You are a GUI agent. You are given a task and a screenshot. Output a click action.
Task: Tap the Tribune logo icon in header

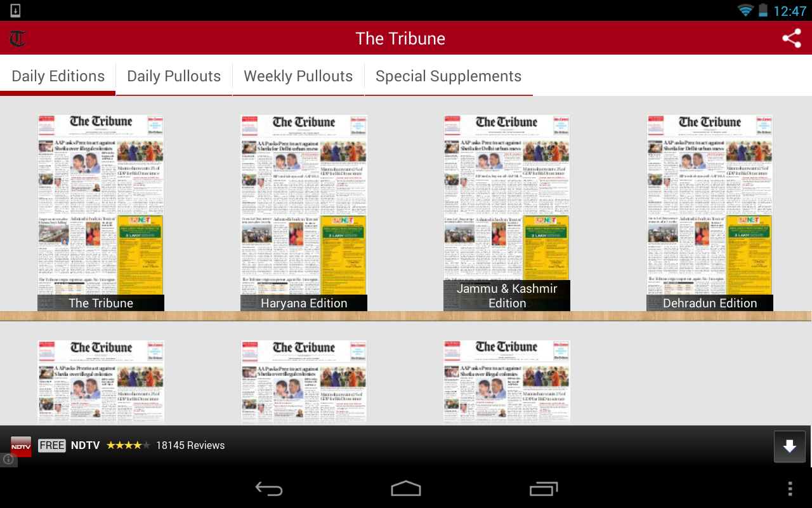point(18,39)
